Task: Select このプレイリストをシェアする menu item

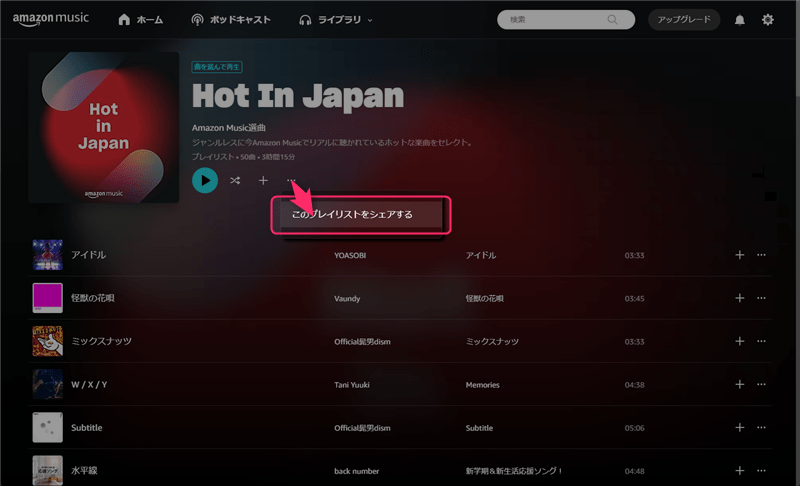Action: tap(361, 215)
